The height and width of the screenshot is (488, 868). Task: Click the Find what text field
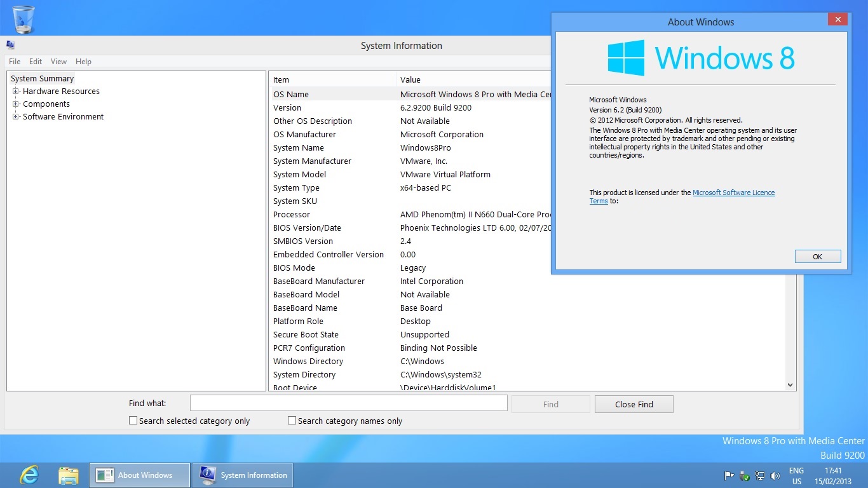(x=349, y=403)
